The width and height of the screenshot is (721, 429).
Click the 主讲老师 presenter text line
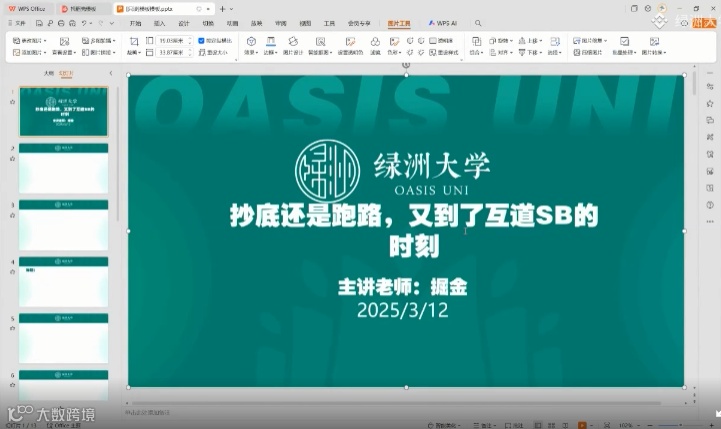[402, 287]
